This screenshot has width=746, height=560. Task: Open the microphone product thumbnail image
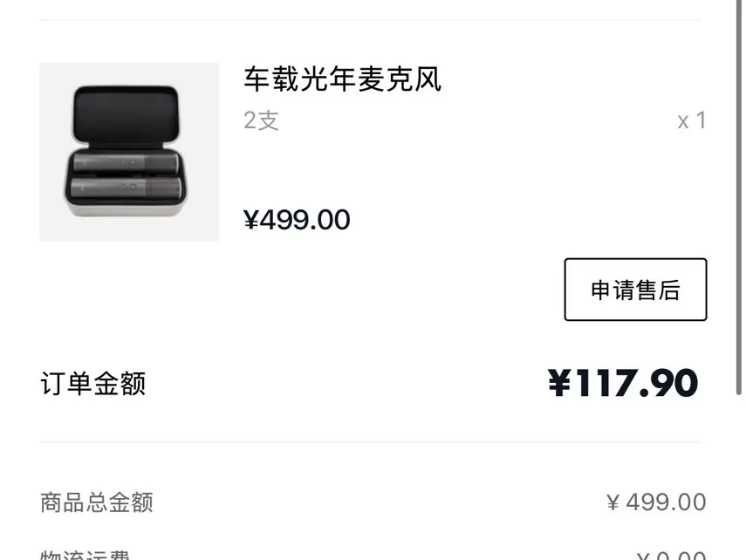129,152
